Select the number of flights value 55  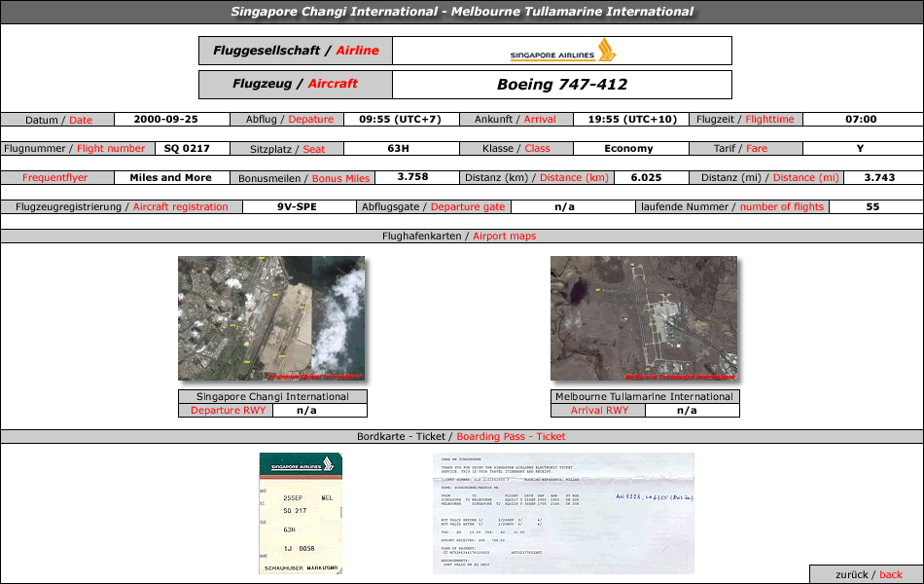pyautogui.click(x=872, y=207)
